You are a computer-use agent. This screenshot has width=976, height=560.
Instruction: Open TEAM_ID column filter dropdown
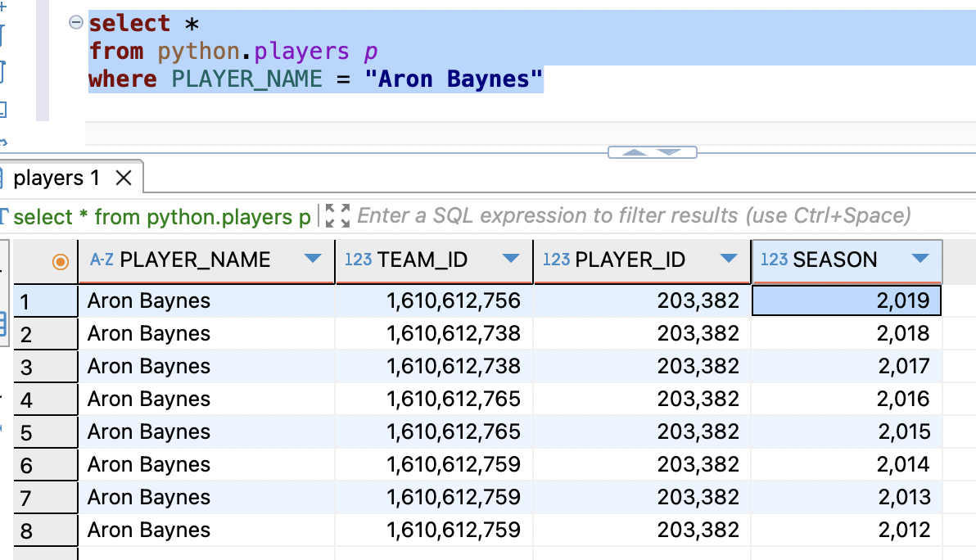[510, 259]
